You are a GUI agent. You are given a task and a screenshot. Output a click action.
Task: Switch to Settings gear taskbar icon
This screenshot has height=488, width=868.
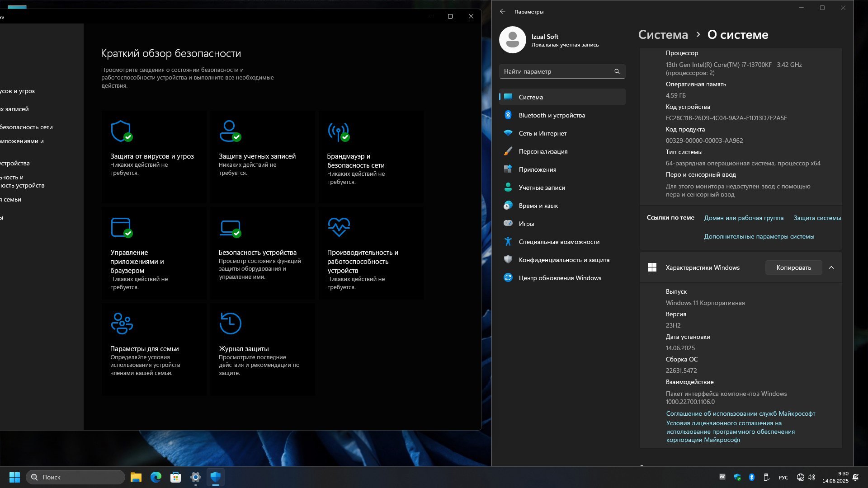pos(196,477)
